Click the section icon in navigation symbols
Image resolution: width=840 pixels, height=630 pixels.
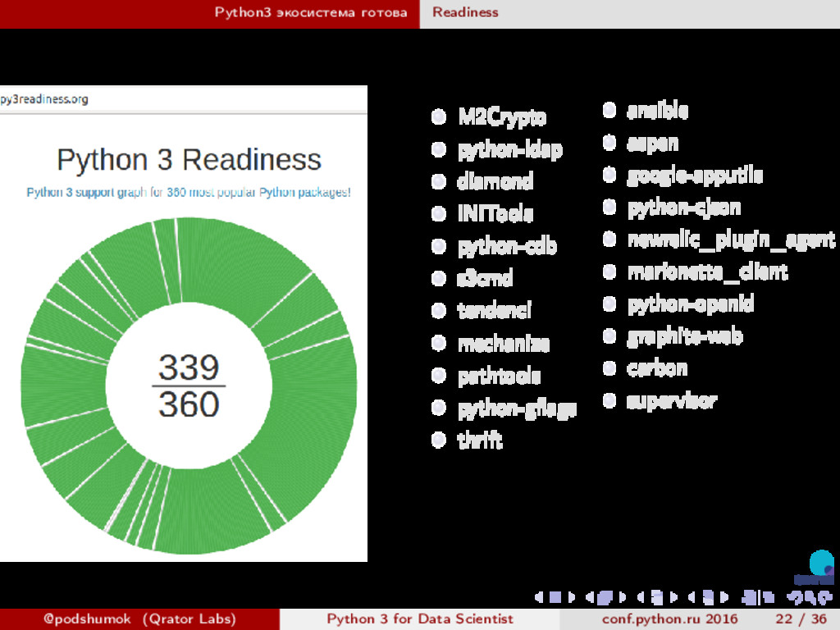point(708,597)
